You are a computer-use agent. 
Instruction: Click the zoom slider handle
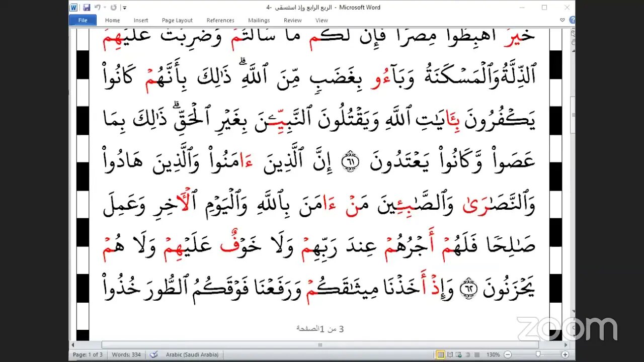click(x=538, y=354)
